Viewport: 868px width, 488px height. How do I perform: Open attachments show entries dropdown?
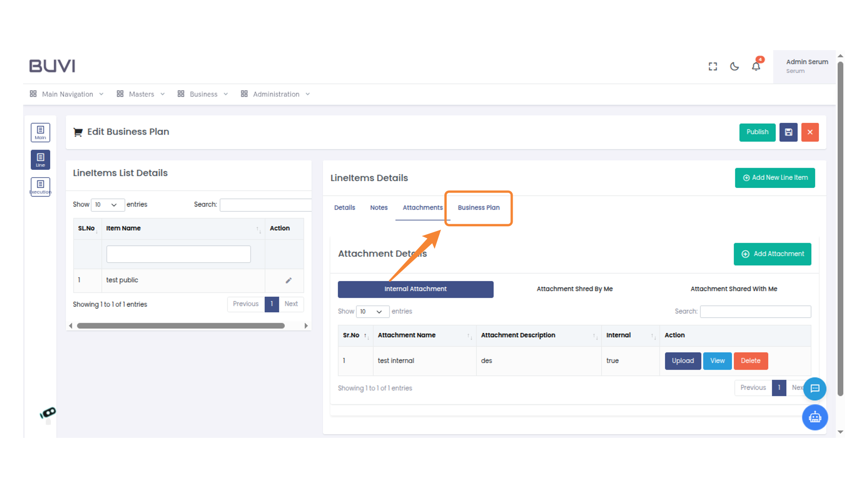[x=372, y=311]
